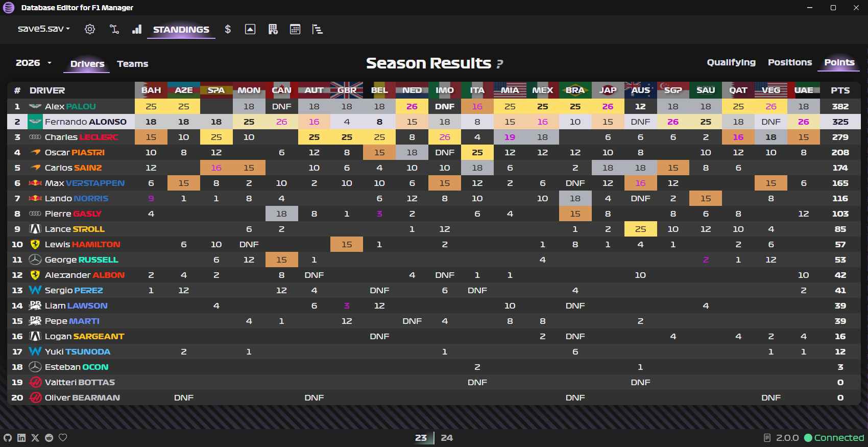Click the Mercedes logo next to George Russell
Screen dimensions: 868x447
pos(35,260)
